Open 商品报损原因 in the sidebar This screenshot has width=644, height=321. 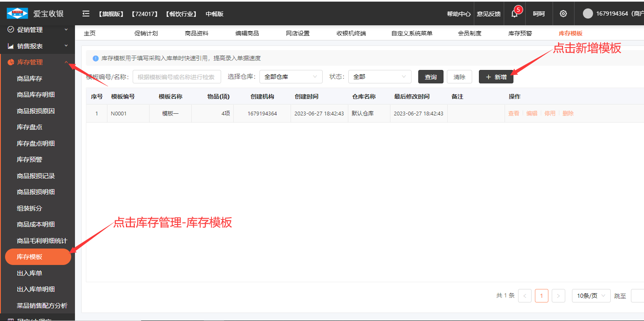tap(36, 111)
